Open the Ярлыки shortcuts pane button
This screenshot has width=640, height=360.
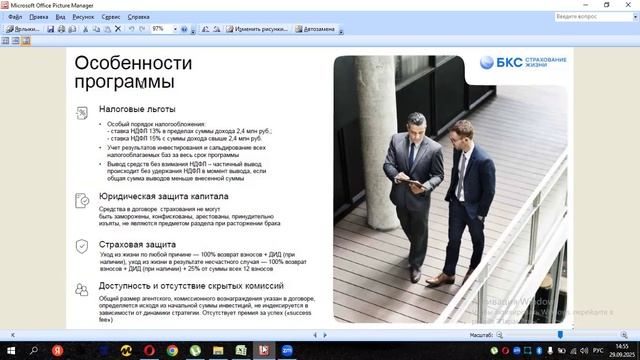click(23, 29)
